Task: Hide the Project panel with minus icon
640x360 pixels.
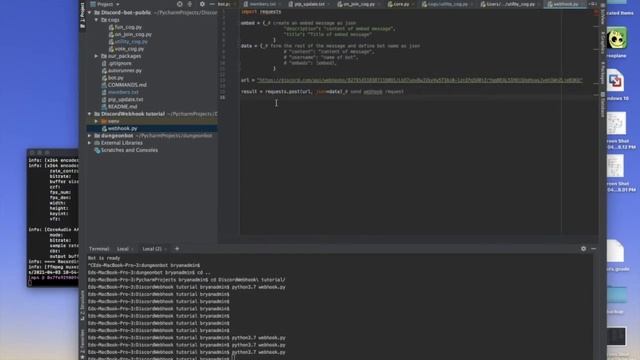Action: [x=212, y=4]
